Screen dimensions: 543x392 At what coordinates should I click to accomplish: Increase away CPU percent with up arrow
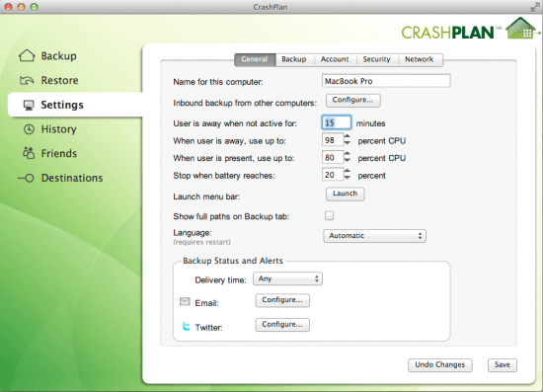[x=347, y=137]
